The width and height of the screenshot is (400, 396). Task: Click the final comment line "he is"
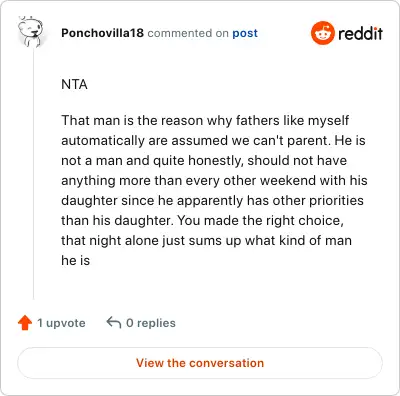point(76,260)
